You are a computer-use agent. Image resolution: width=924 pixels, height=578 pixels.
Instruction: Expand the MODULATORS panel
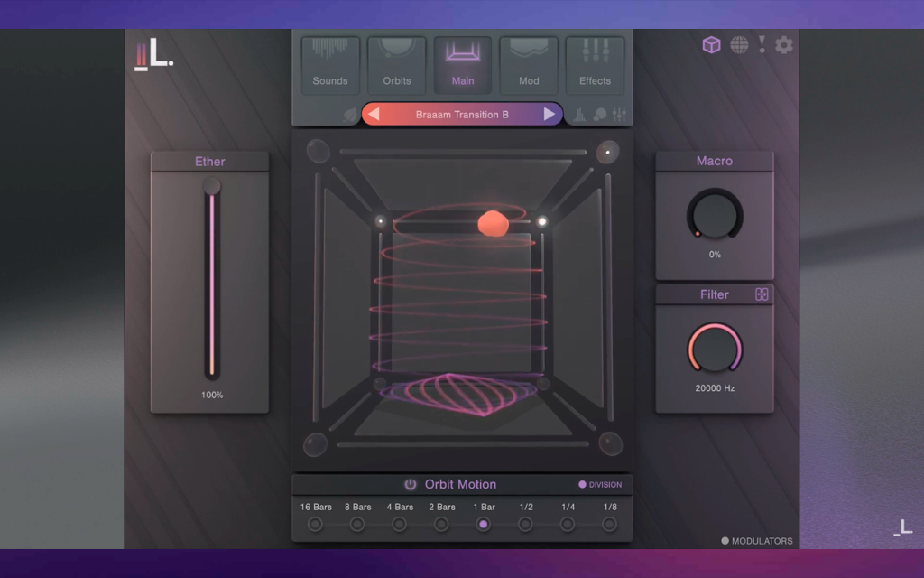pos(757,541)
